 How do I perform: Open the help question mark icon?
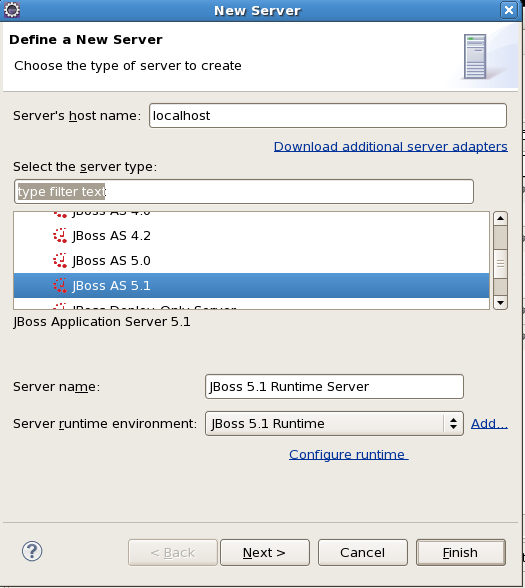32,551
